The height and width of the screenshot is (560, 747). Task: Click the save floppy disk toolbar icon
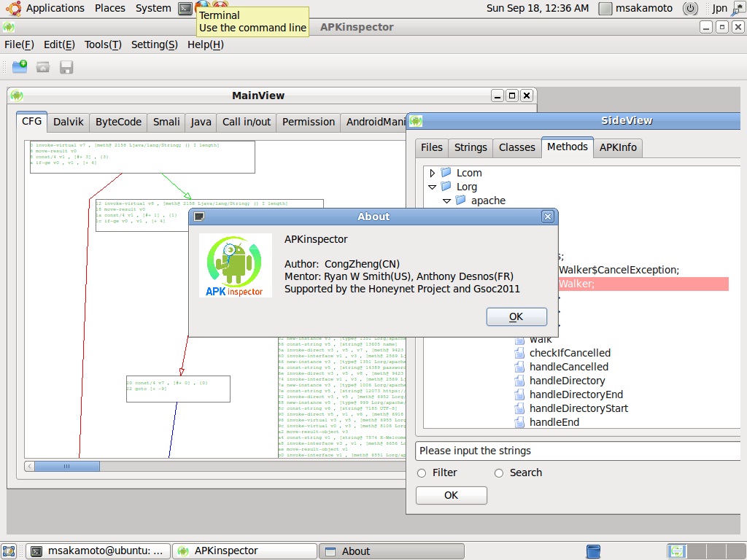coord(66,67)
